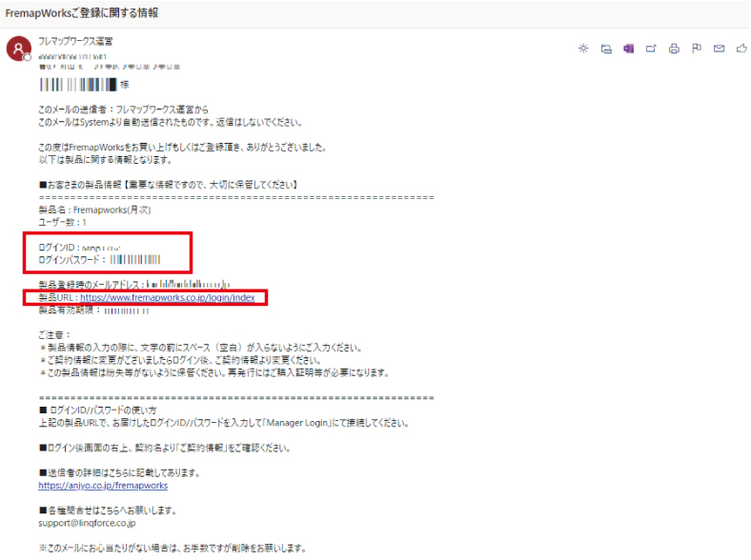Mark the message unread via envelope icon
751x560 pixels.
click(x=720, y=49)
